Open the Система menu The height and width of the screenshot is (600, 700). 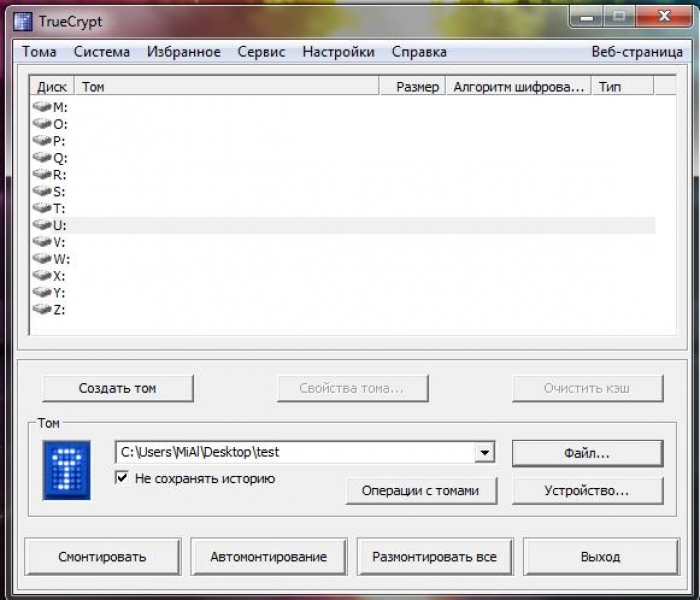(102, 52)
